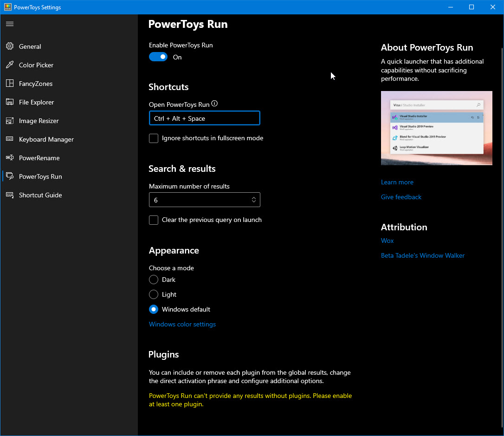
Task: Collapse the navigation pane with hamburger menu
Action: [9, 24]
